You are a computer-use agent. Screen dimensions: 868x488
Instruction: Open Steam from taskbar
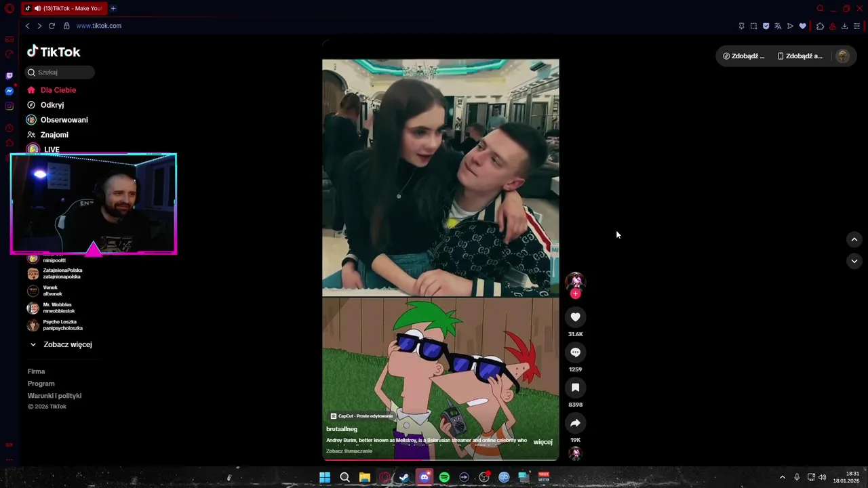click(x=404, y=477)
